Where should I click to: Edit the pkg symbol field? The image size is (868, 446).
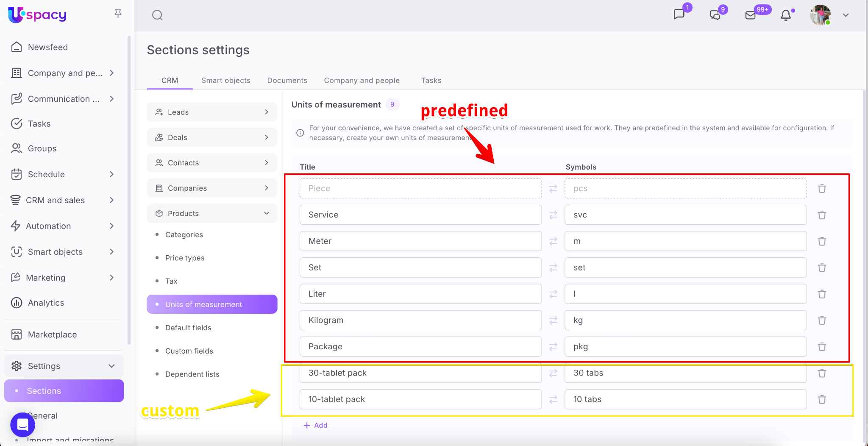(685, 347)
